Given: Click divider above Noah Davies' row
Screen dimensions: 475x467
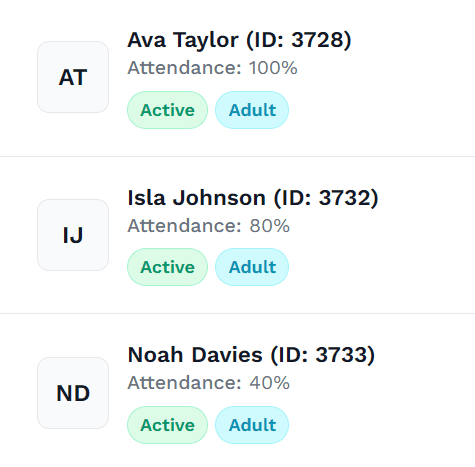Looking at the screenshot, I should (x=237, y=313).
